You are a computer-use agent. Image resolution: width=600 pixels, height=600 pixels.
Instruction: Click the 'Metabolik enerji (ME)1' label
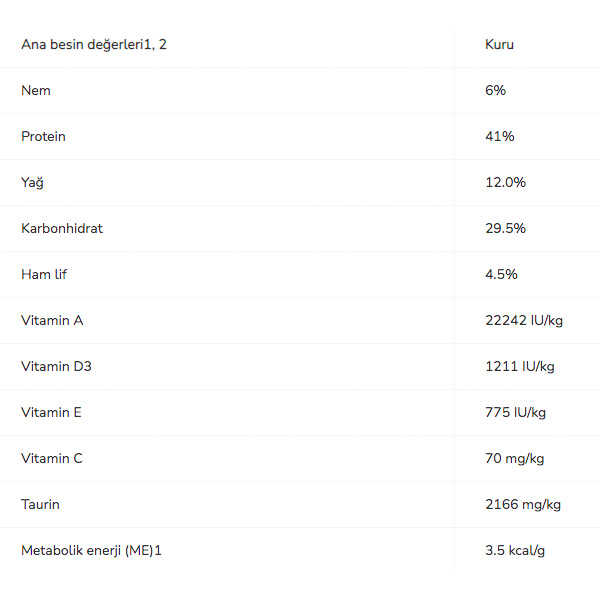(91, 550)
